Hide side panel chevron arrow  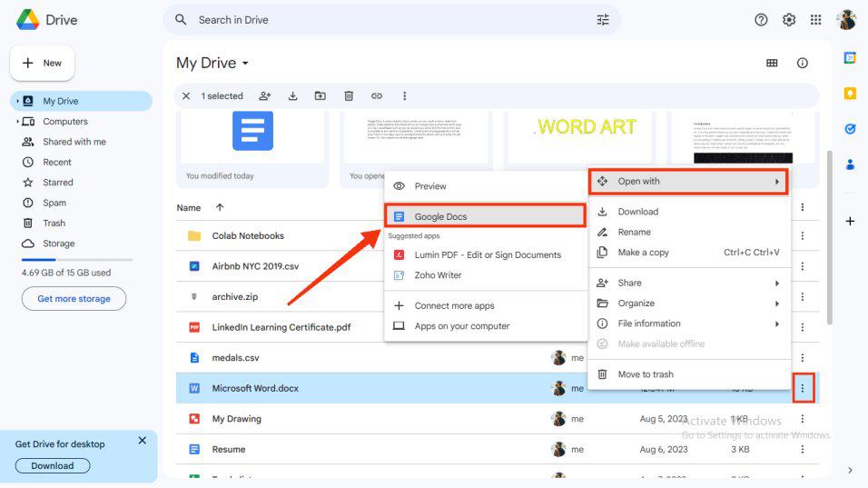click(850, 470)
